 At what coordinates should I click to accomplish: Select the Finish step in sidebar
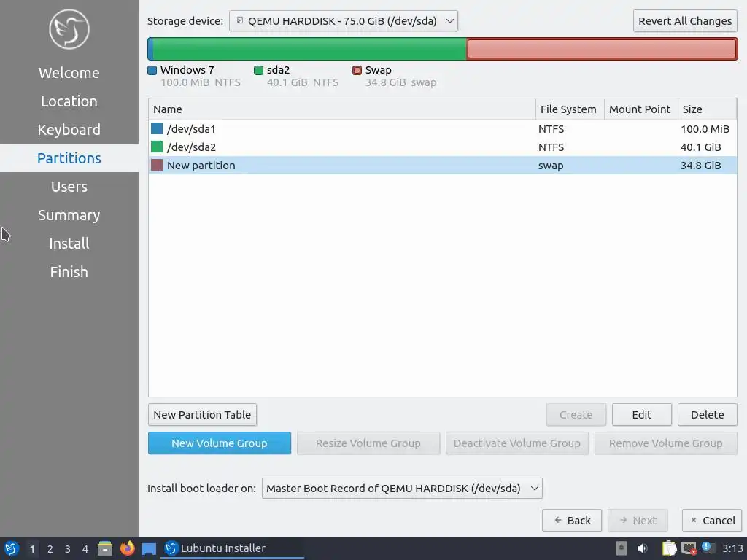(69, 272)
